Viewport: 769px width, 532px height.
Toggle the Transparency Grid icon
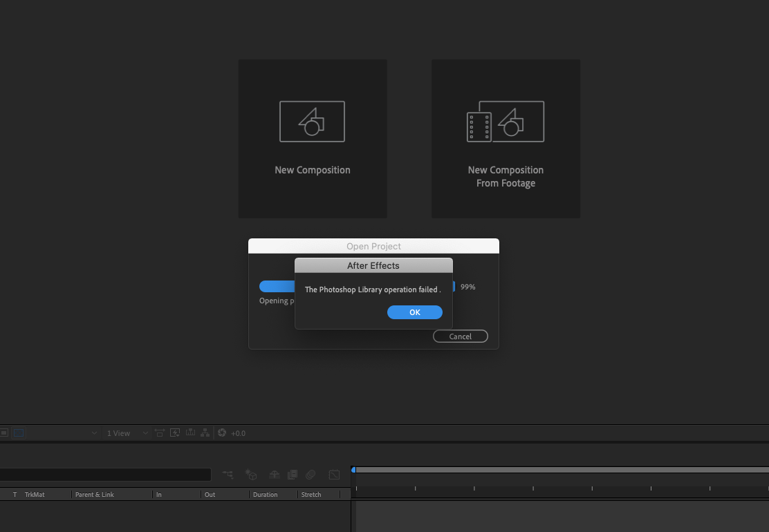(18, 433)
